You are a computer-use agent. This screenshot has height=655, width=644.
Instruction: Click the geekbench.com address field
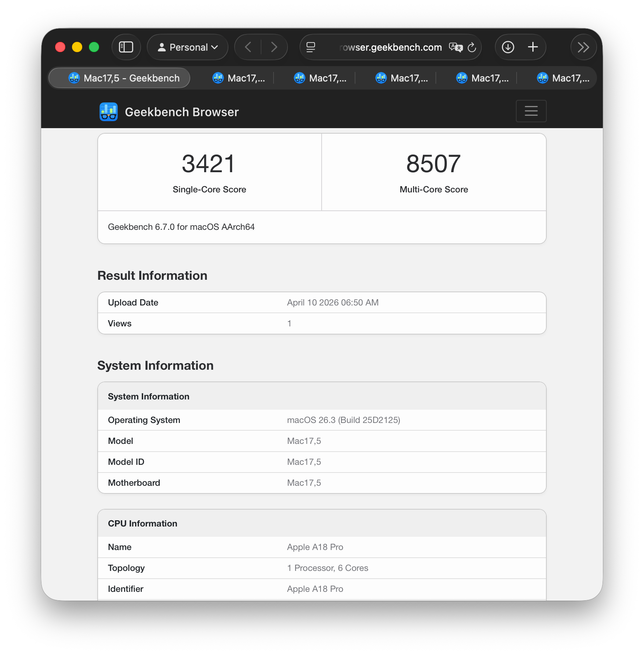(390, 47)
